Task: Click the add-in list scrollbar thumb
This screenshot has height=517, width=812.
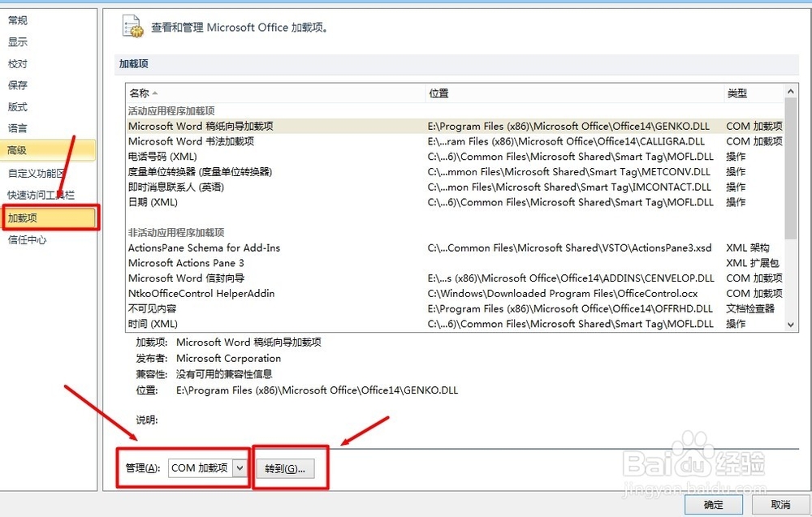Action: (791, 168)
